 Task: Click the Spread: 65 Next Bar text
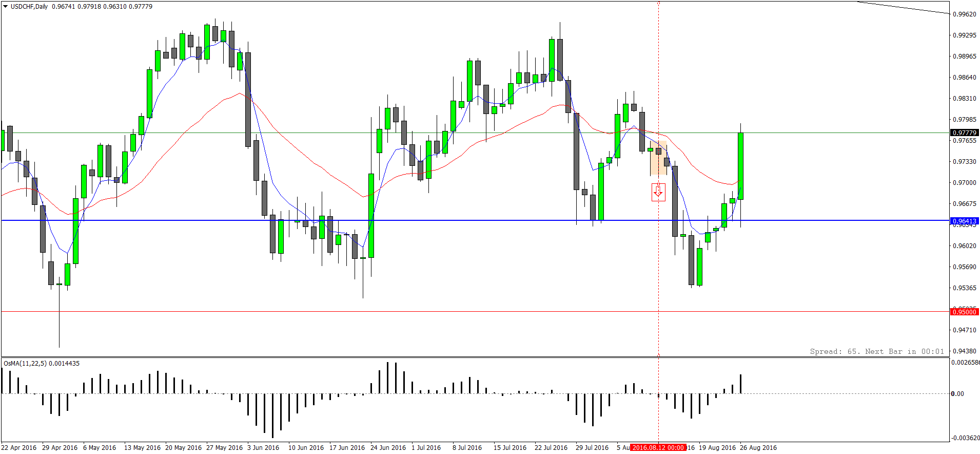(x=877, y=351)
